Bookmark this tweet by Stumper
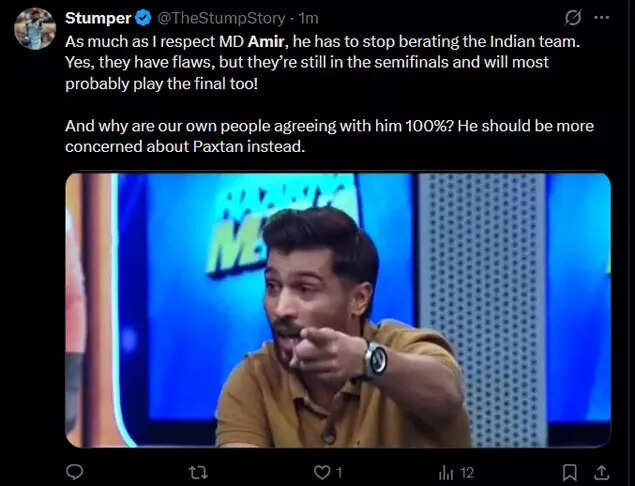Image resolution: width=635 pixels, height=486 pixels. click(569, 471)
